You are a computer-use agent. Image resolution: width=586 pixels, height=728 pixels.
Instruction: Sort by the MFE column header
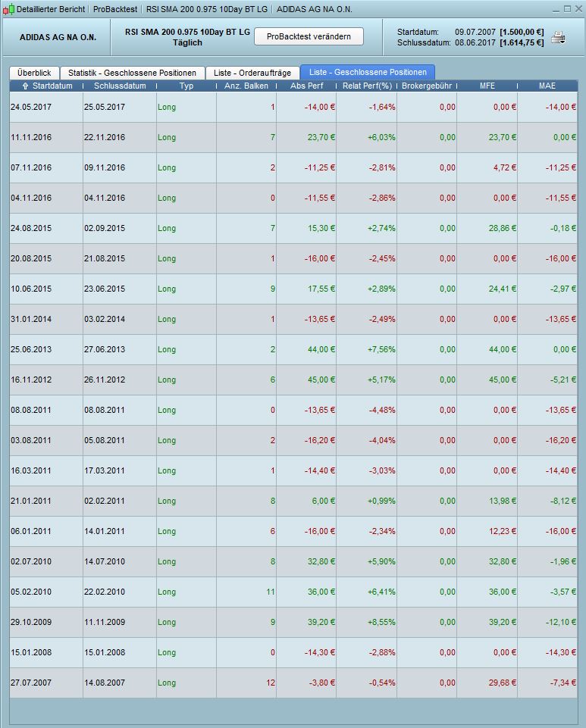[x=487, y=86]
